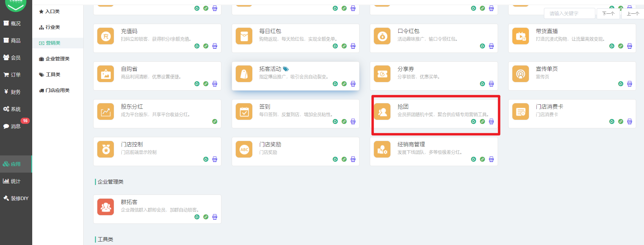Open the 经销商管理 app title

[411, 144]
